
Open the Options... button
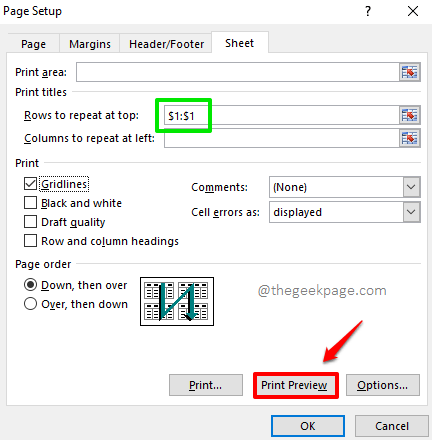[383, 385]
